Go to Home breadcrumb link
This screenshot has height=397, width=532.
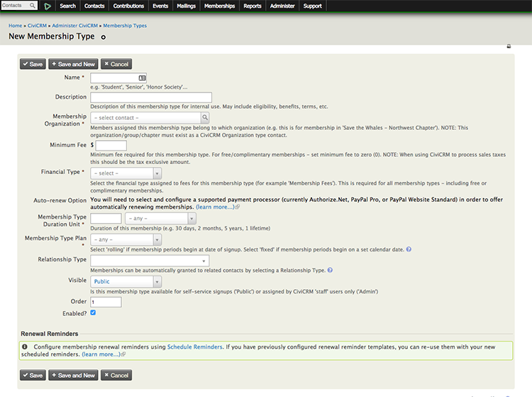pyautogui.click(x=16, y=26)
